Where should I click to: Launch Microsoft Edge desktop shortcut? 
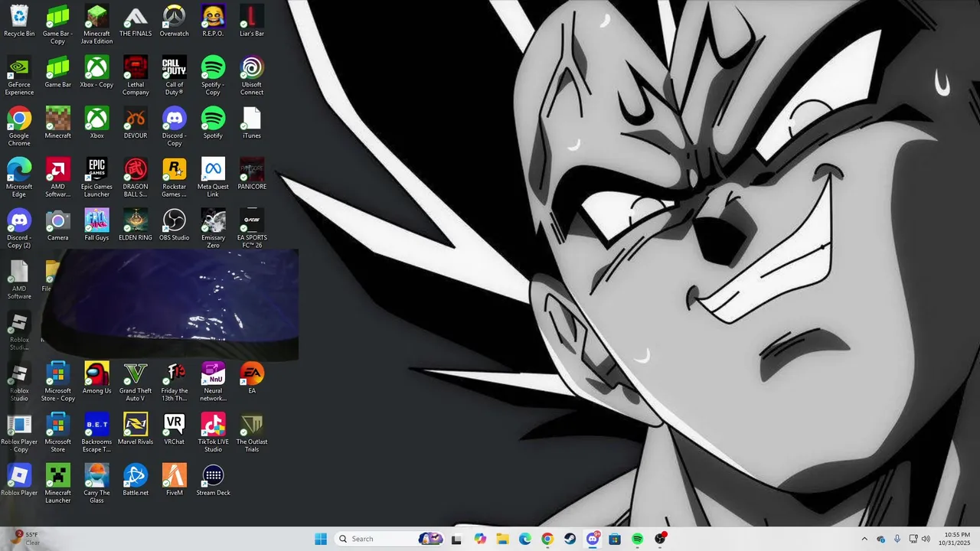[19, 178]
